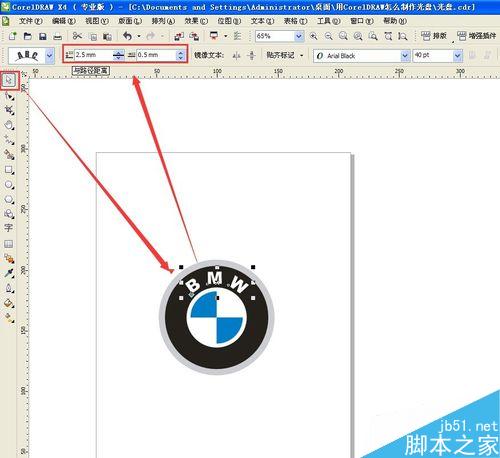Viewport: 500px width, 458px height.
Task: Open the Arial Black font dropdown
Action: tap(405, 56)
